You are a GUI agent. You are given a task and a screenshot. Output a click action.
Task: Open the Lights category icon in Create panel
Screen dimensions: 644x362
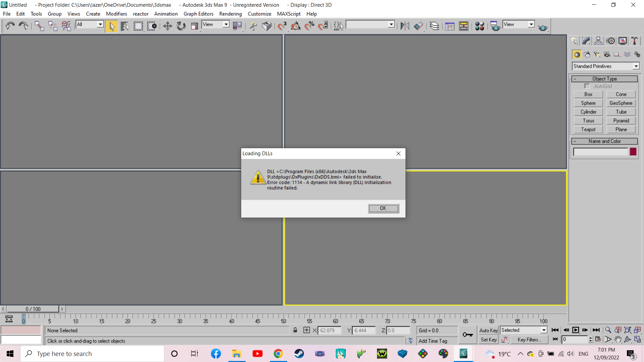point(597,54)
